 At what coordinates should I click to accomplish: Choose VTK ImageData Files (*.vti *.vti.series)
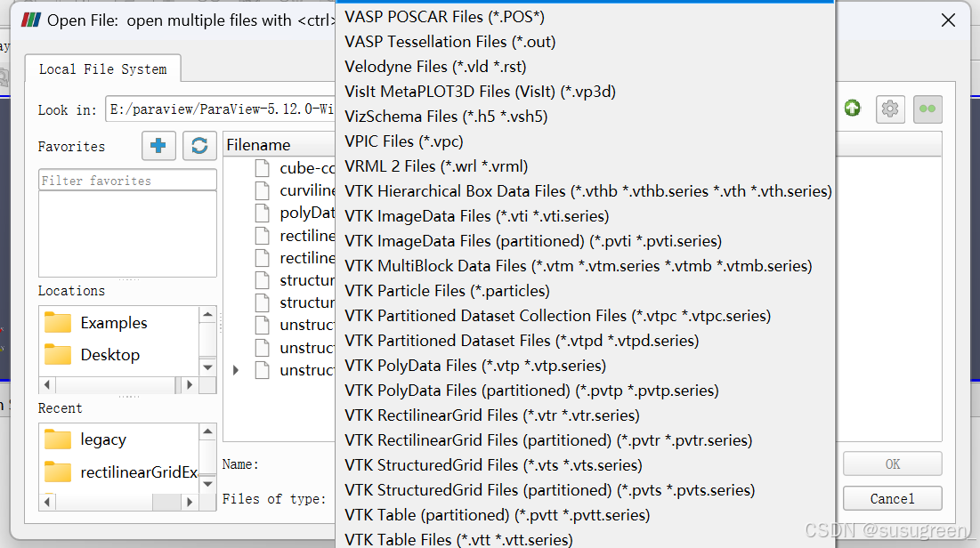(x=585, y=216)
